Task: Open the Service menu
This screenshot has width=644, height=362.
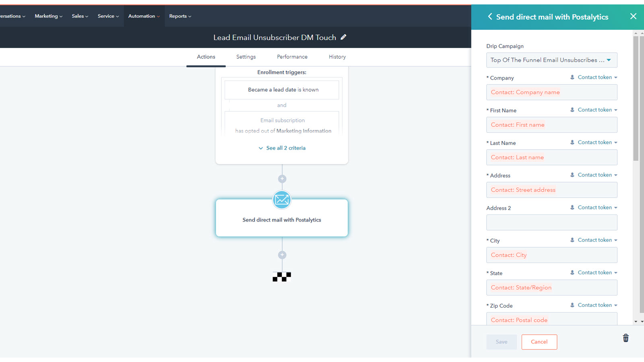Action: 108,16
